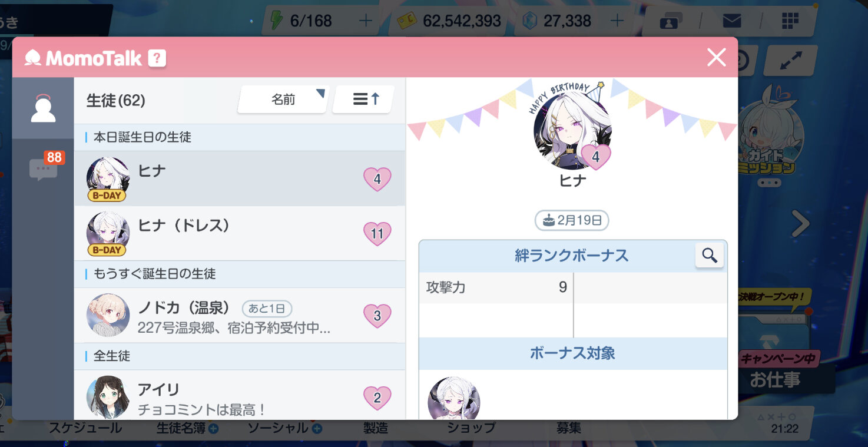Viewport: 868px width, 447px height.
Task: Open the mail envelope icon
Action: 731,21
